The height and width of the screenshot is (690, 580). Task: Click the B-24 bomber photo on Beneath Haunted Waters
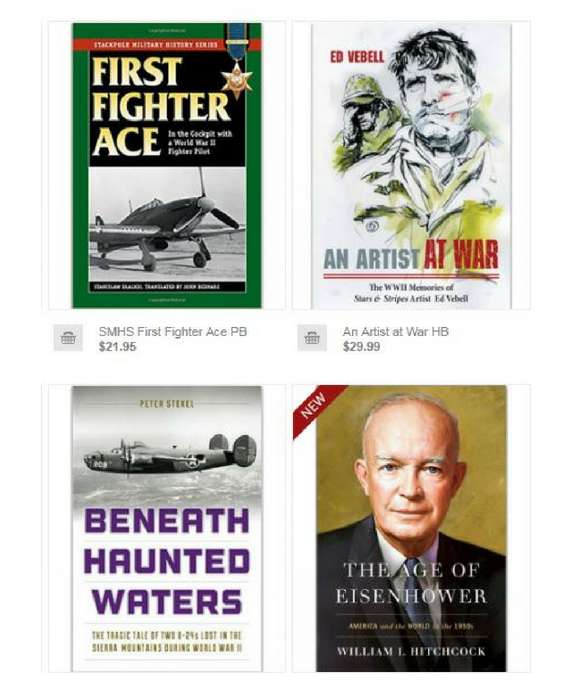point(170,456)
